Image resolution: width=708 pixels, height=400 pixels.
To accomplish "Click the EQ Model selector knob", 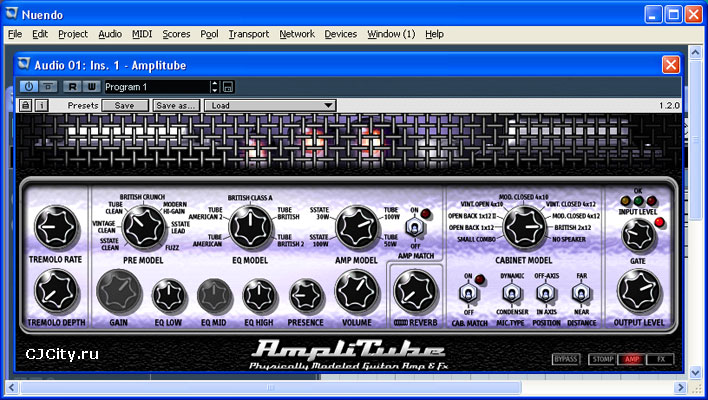I will pos(250,227).
